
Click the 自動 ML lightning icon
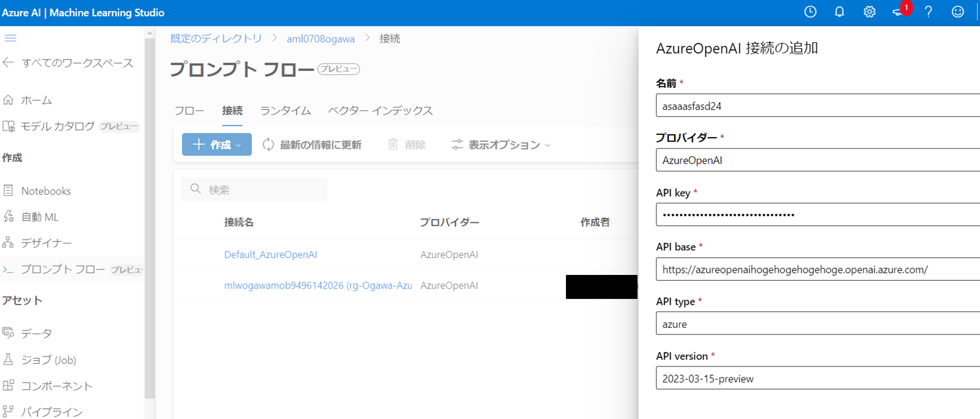tap(8, 216)
